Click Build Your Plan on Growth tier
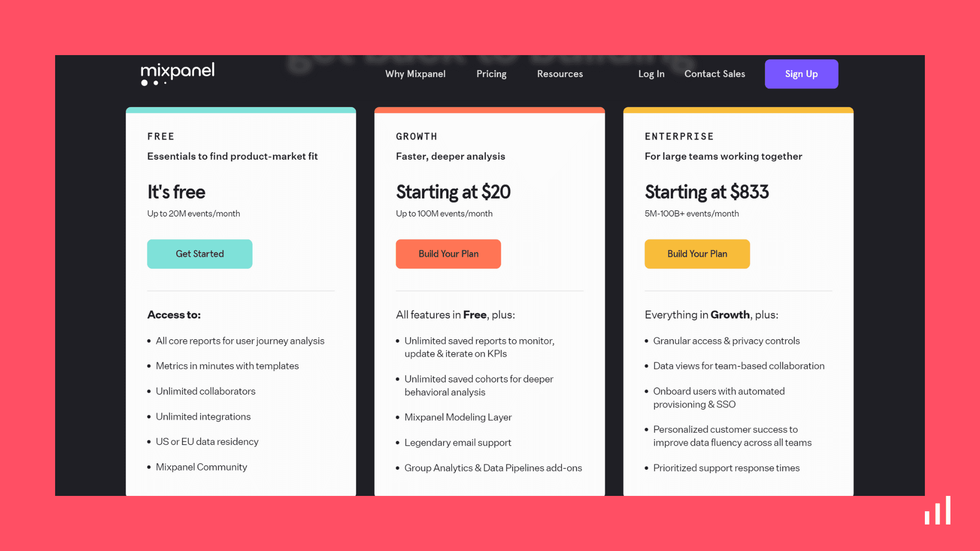The image size is (980, 551). coord(448,254)
